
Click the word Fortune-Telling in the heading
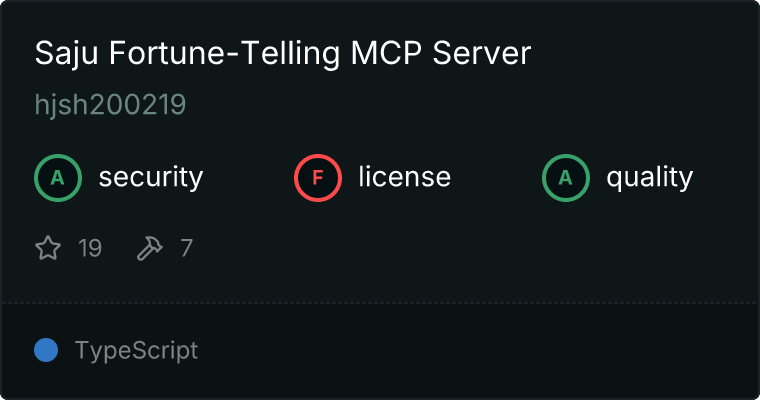224,53
